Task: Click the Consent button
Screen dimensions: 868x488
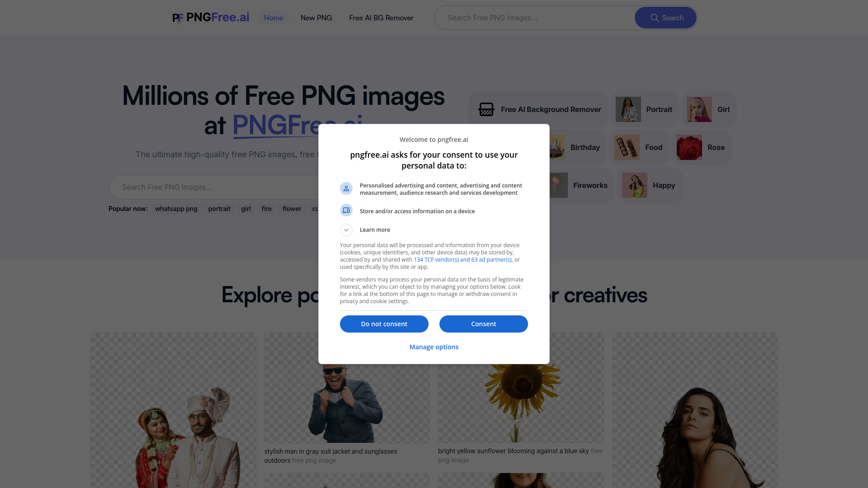Action: coord(483,324)
